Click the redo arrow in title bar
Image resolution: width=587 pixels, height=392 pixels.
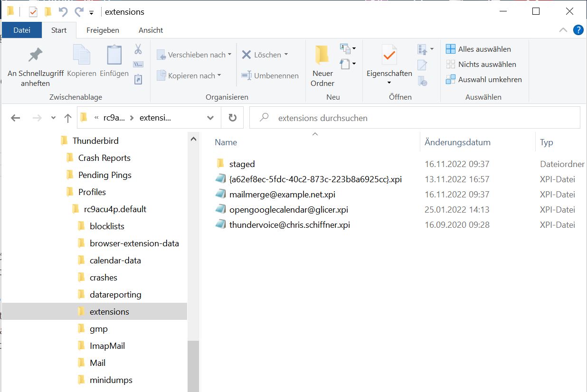click(x=79, y=11)
